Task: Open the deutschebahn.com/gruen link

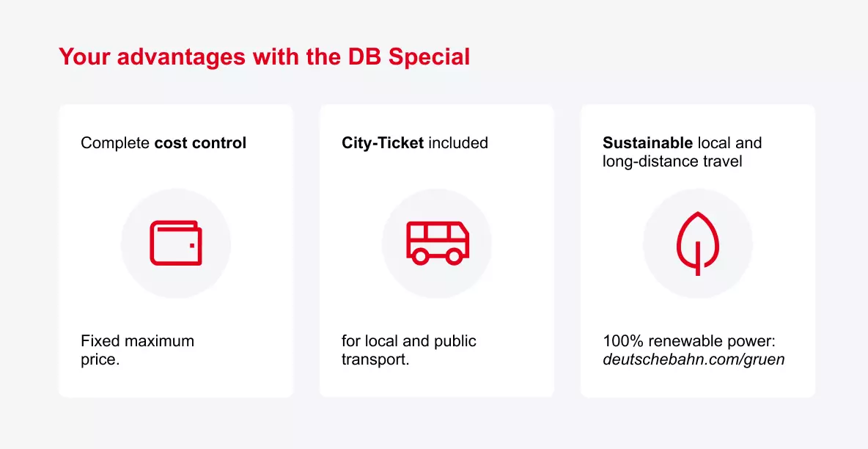Action: (694, 360)
